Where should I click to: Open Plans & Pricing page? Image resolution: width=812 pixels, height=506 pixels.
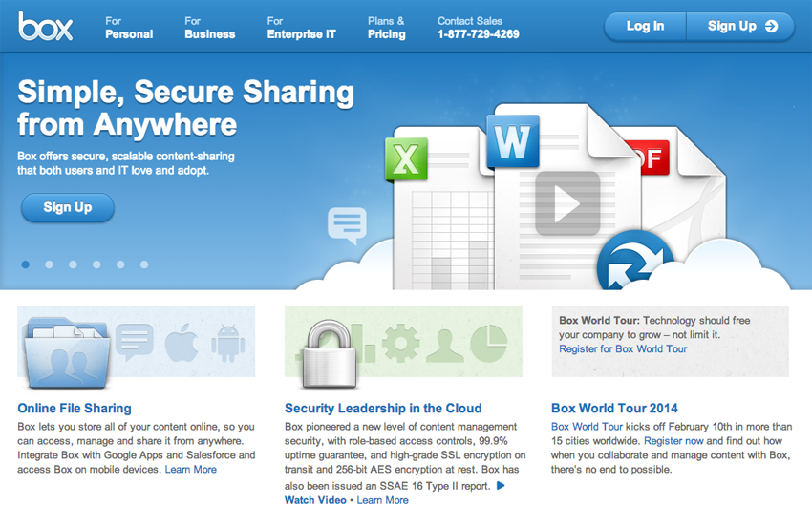[386, 28]
